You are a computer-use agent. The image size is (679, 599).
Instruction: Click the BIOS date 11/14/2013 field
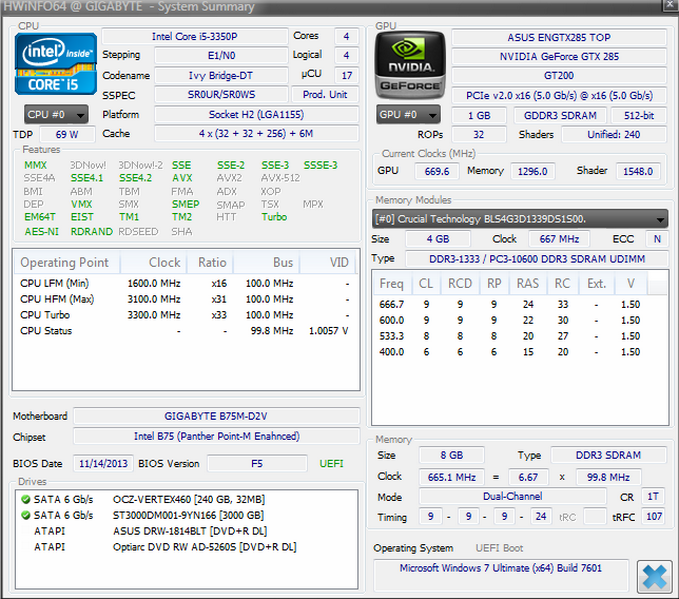pos(103,463)
